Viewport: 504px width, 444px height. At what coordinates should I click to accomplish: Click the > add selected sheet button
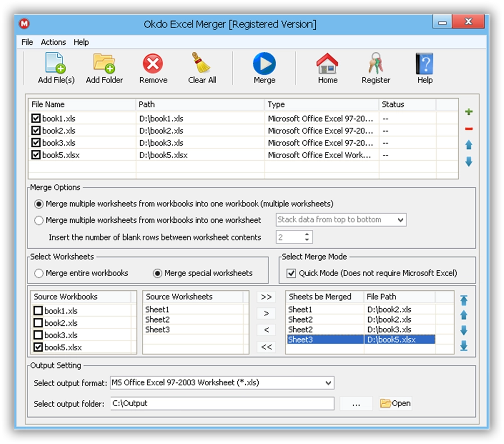click(x=266, y=313)
